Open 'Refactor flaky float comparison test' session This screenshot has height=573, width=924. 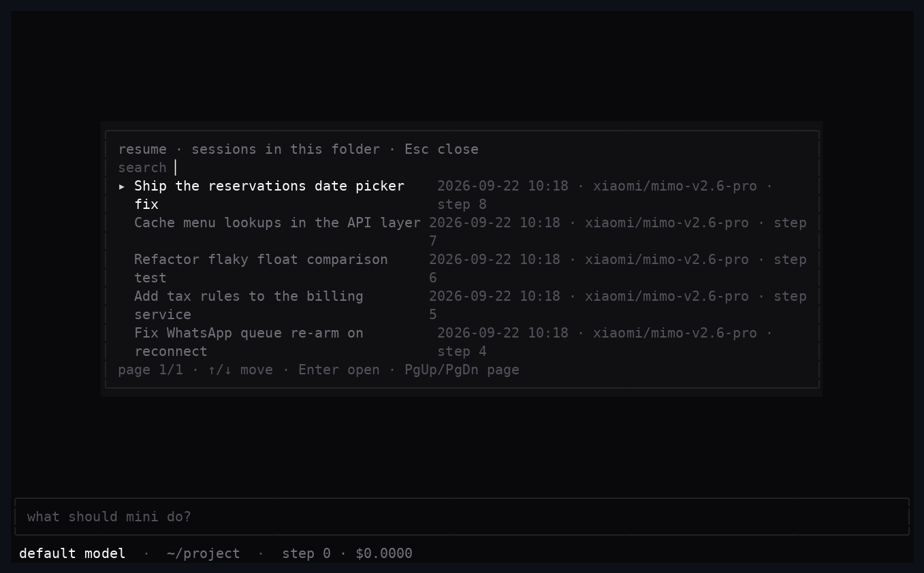[462, 269]
